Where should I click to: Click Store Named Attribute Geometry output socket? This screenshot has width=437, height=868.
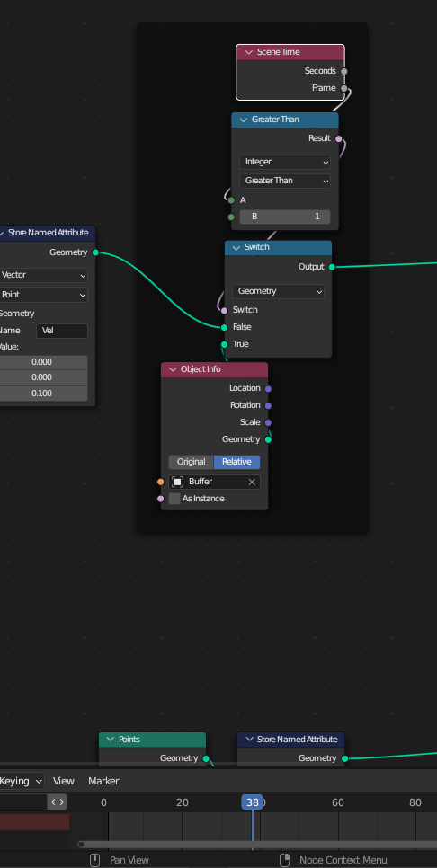point(95,252)
